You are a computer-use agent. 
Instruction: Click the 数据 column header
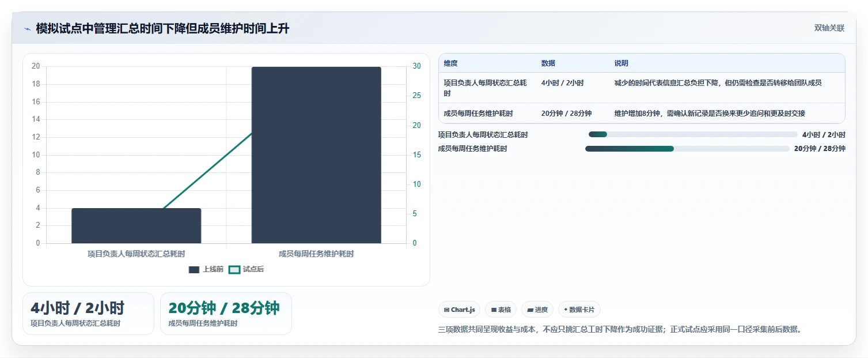548,63
